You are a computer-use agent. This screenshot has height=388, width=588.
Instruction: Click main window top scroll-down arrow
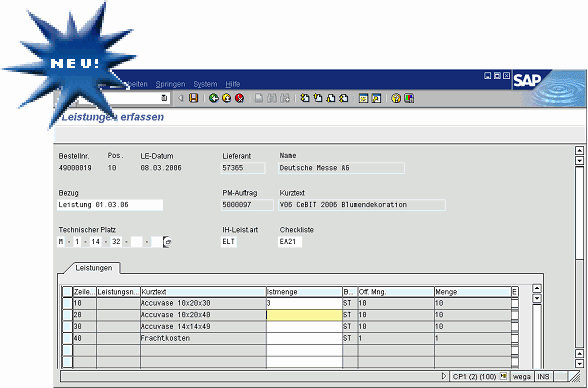(x=579, y=160)
